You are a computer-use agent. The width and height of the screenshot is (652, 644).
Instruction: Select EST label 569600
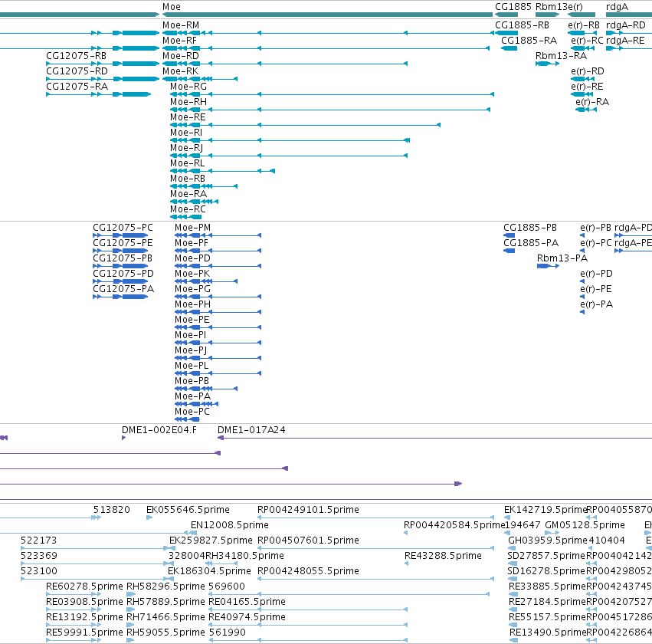(x=227, y=586)
